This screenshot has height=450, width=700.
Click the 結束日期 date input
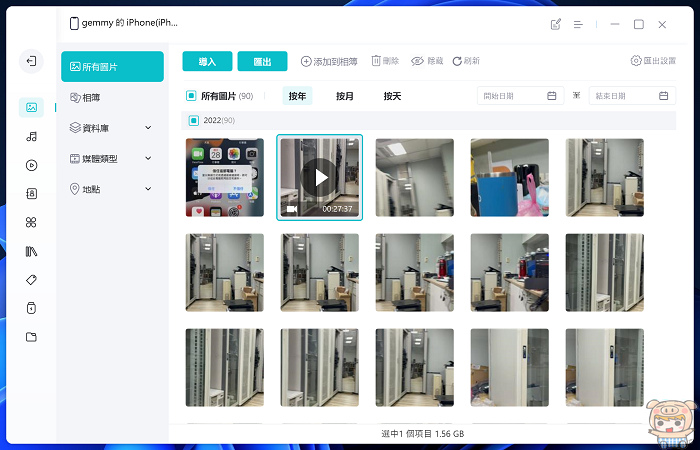click(632, 96)
